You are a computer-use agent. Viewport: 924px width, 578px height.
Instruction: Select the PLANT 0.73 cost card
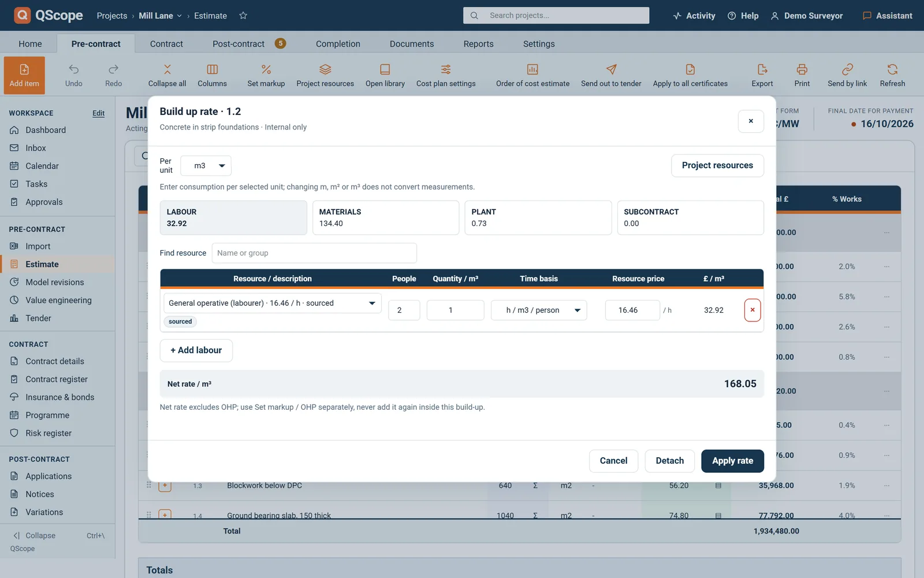point(538,218)
